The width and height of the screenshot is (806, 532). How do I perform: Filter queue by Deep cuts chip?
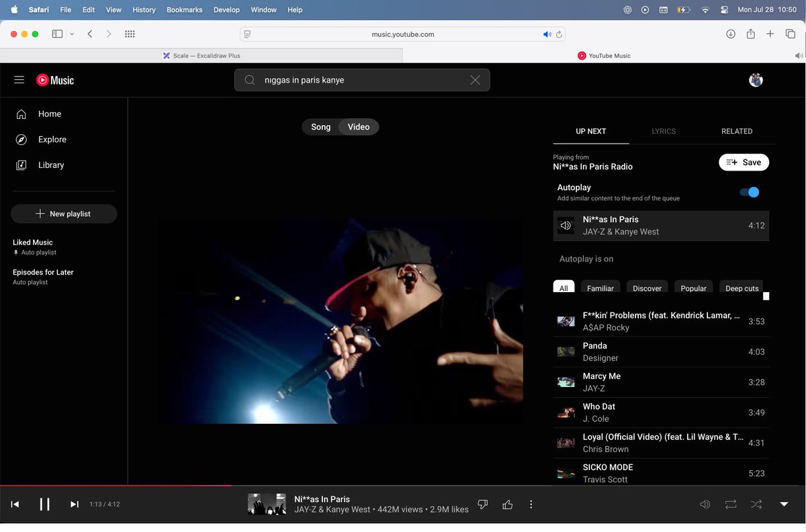(742, 288)
